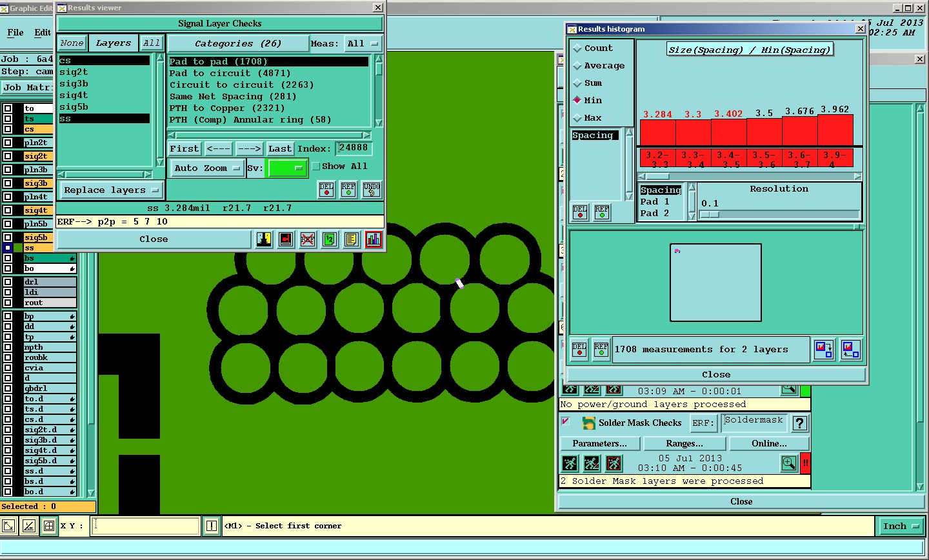This screenshot has width=929, height=560.
Task: Click the Online... button
Action: [769, 444]
